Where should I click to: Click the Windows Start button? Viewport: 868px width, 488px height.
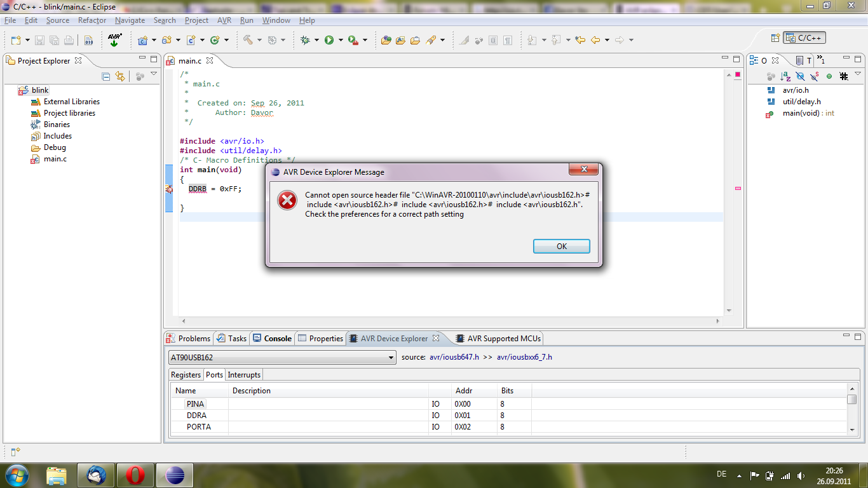pyautogui.click(x=17, y=475)
